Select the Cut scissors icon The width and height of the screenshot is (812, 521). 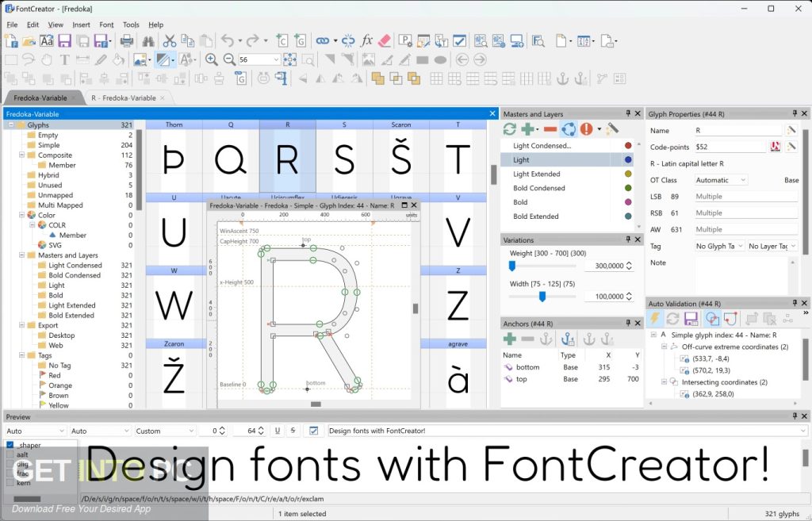pyautogui.click(x=170, y=41)
